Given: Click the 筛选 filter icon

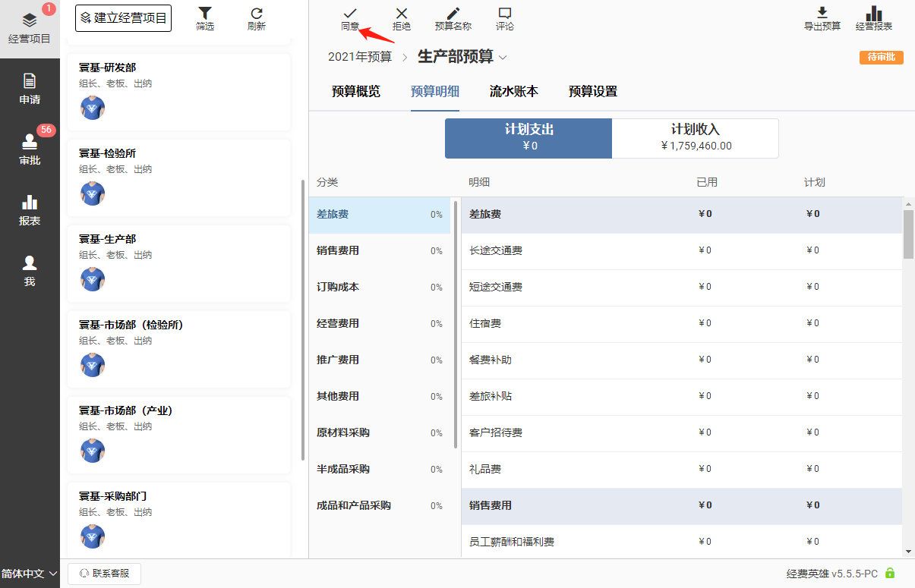Looking at the screenshot, I should coord(205,13).
